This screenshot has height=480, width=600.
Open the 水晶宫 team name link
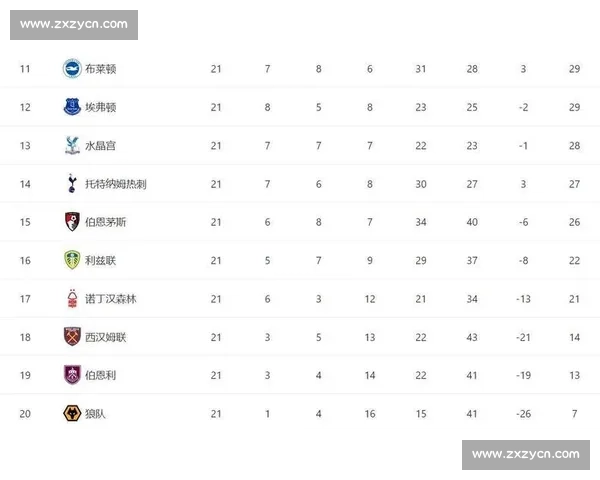click(101, 145)
